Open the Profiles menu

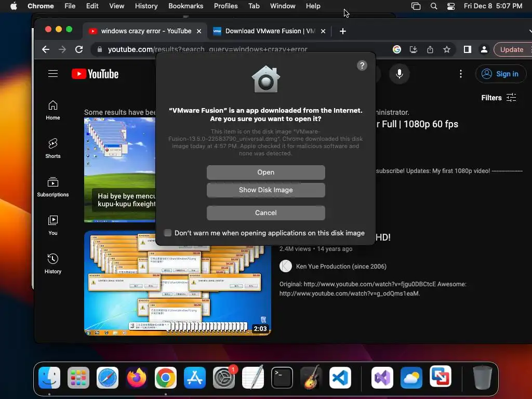(225, 6)
